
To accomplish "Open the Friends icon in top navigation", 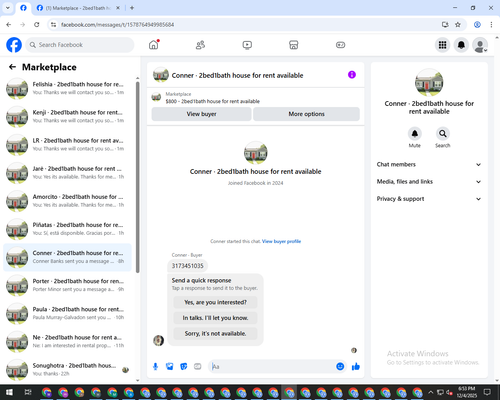I will point(200,45).
